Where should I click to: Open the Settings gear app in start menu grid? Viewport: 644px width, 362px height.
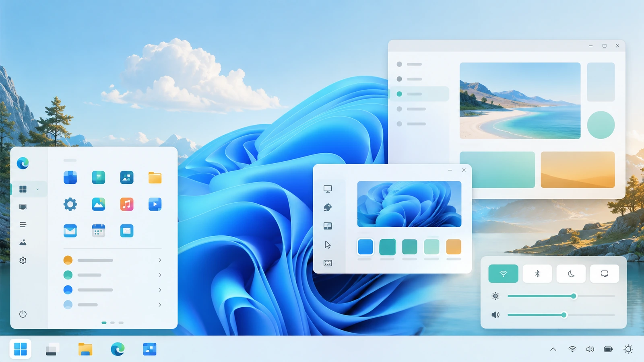(70, 204)
